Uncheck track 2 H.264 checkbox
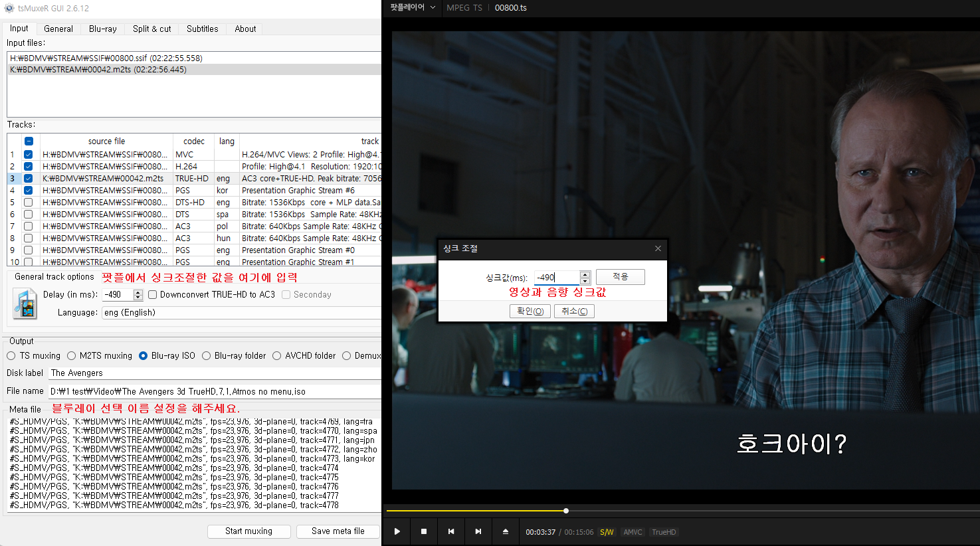The height and width of the screenshot is (546, 980). tap(28, 166)
